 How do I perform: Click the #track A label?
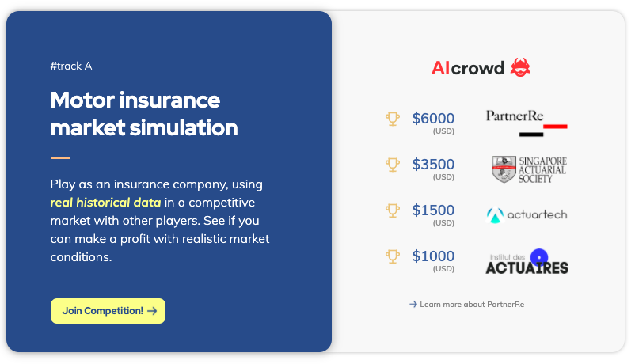tap(71, 66)
